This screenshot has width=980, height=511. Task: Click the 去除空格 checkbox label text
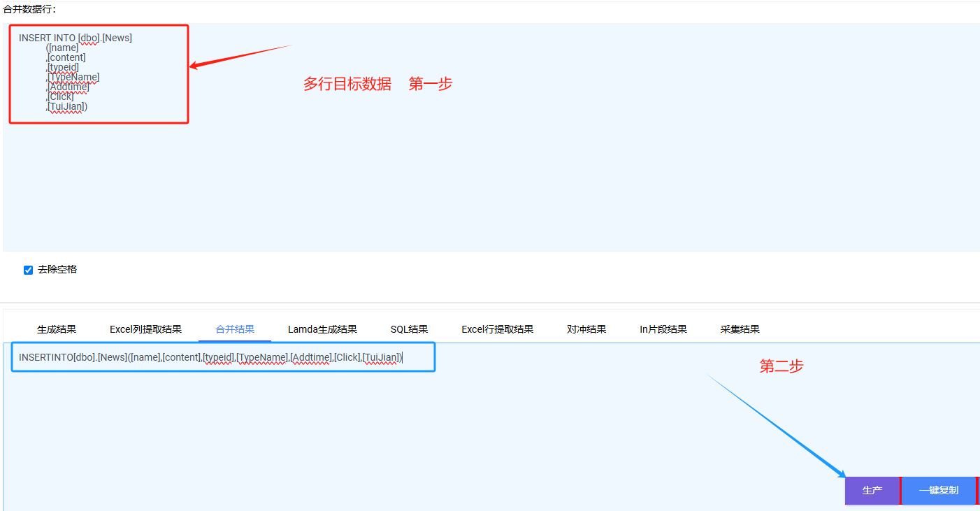click(57, 269)
